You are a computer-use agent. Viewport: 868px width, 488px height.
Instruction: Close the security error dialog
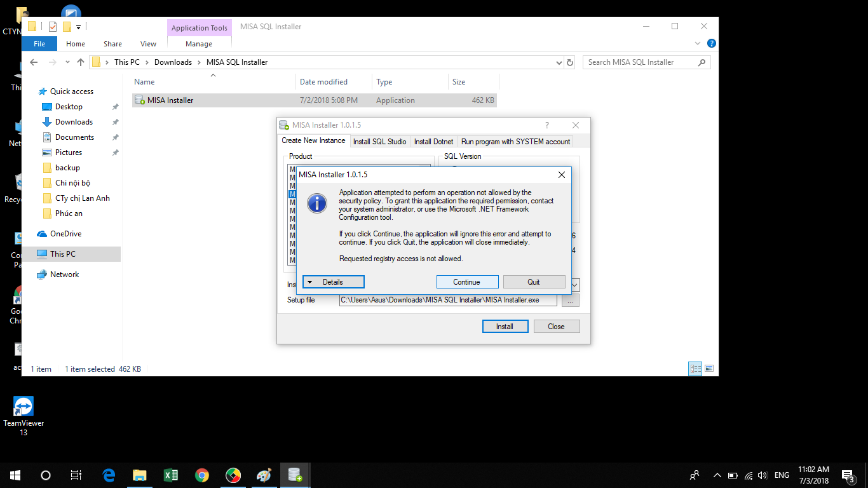click(561, 175)
